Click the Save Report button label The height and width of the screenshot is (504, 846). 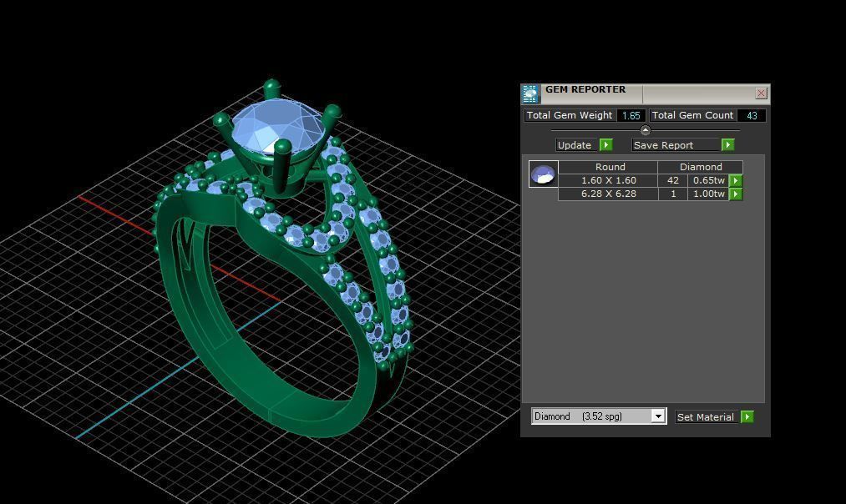(676, 145)
